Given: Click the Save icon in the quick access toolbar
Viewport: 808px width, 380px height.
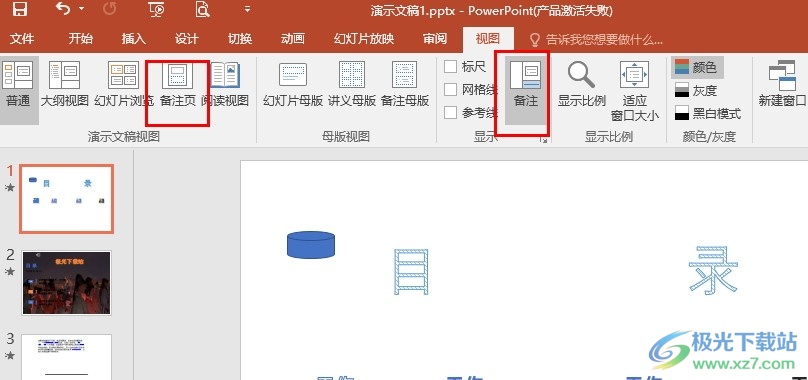Looking at the screenshot, I should [x=20, y=9].
